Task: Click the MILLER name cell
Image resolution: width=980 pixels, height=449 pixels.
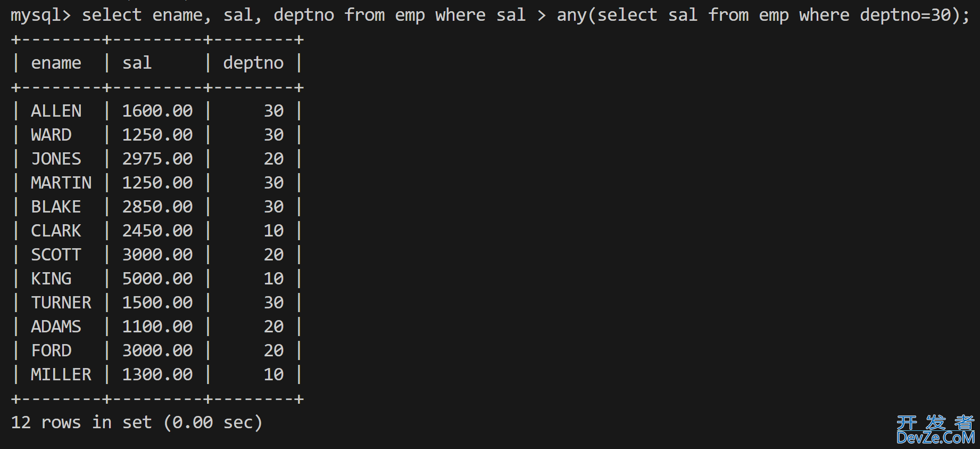Action: pos(61,374)
